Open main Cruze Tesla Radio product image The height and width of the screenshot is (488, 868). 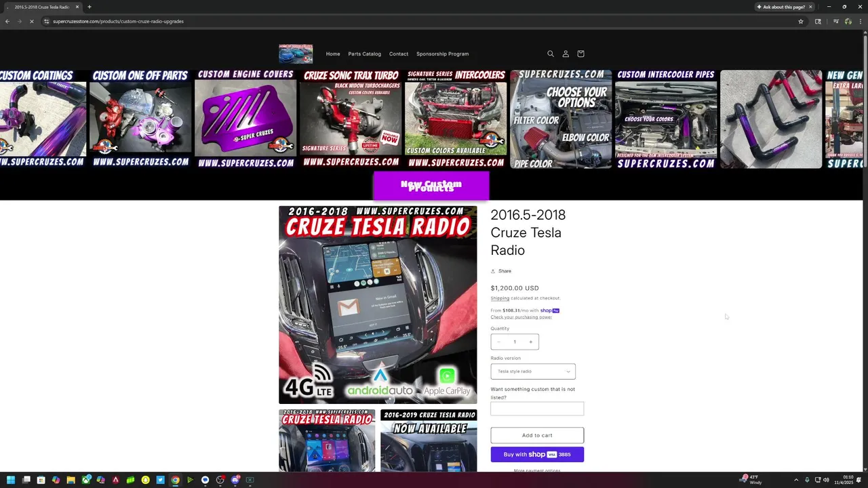378,305
